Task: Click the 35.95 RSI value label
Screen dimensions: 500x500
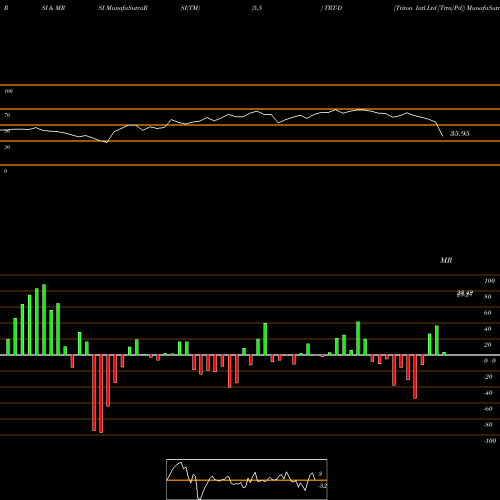Action: (460, 133)
